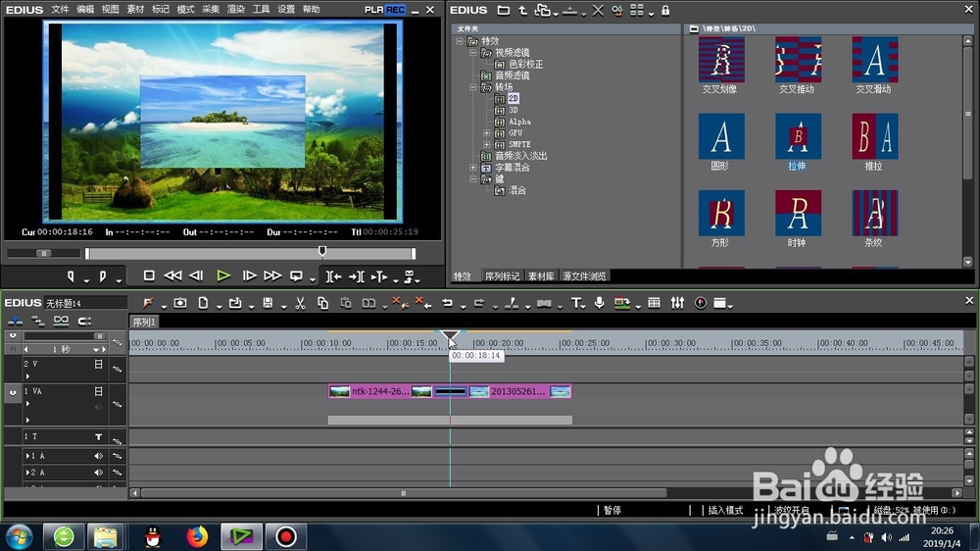Click the shuttle slider in the player
The image size is (980, 551).
pyautogui.click(x=44, y=253)
